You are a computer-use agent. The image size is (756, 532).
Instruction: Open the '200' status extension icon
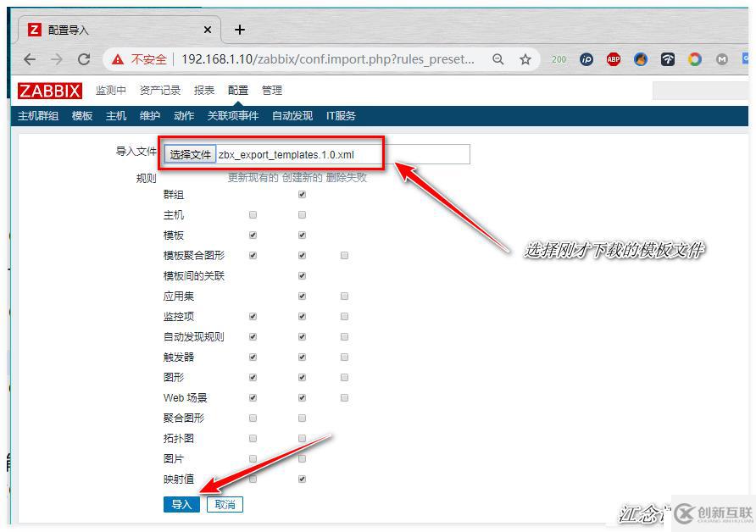coord(559,59)
